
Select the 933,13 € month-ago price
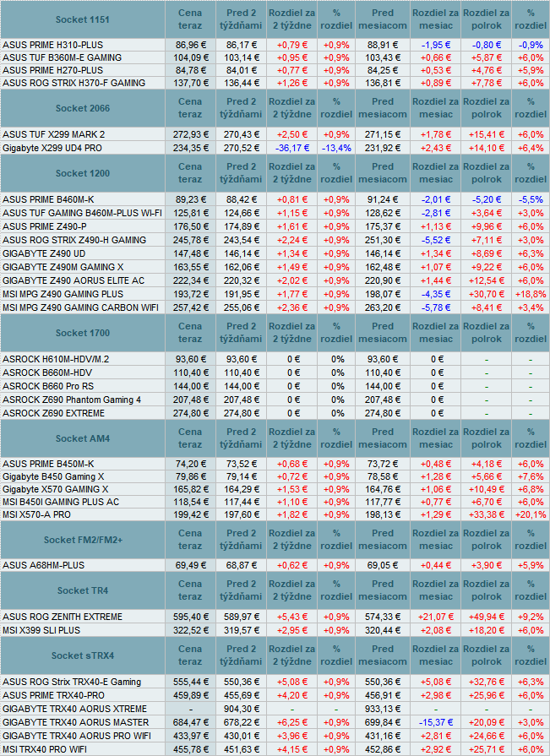[383, 709]
